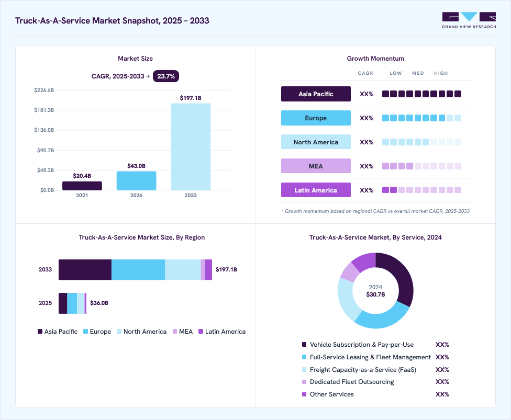The image size is (511, 420).
Task: Click the $181.3B y-axis label
Action: pyautogui.click(x=44, y=110)
